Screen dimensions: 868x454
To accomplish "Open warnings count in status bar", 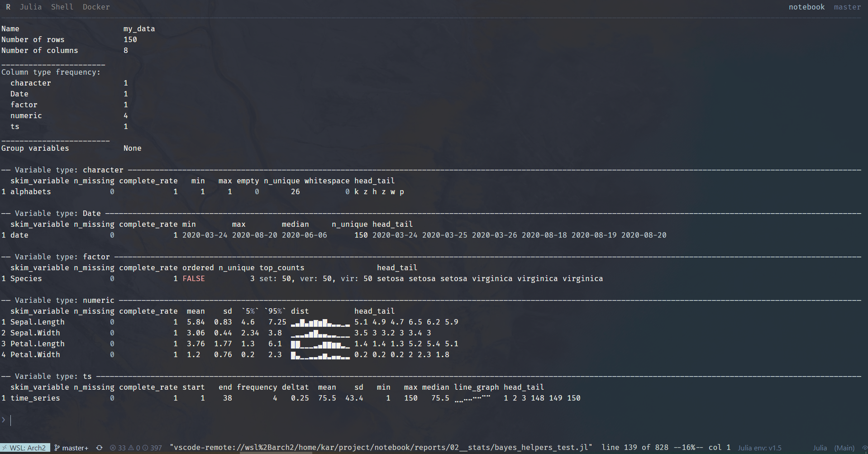I will pos(134,448).
